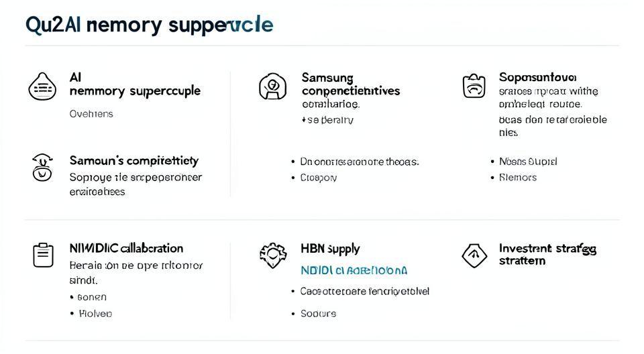Open the blue NDIDI link under HBN supply
The image size is (644, 354).
coord(354,271)
